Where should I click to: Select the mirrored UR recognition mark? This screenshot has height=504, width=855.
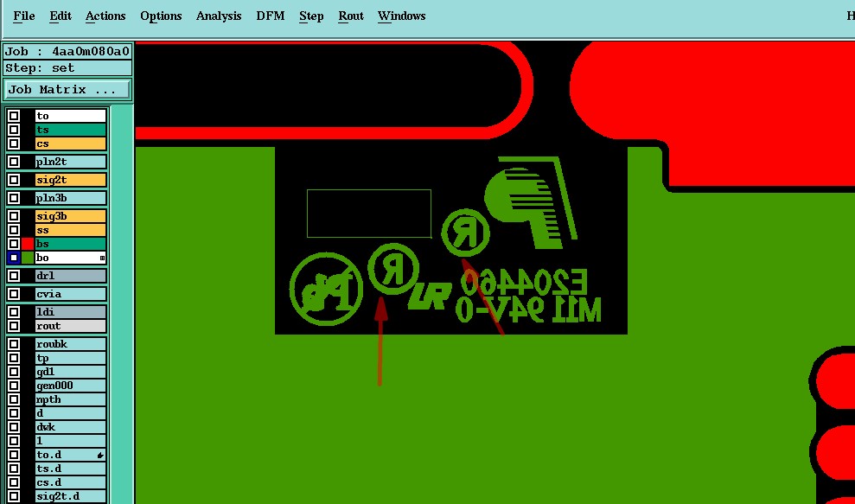(x=431, y=297)
